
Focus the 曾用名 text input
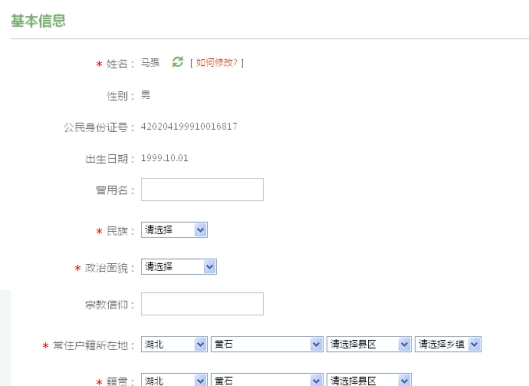pos(202,190)
